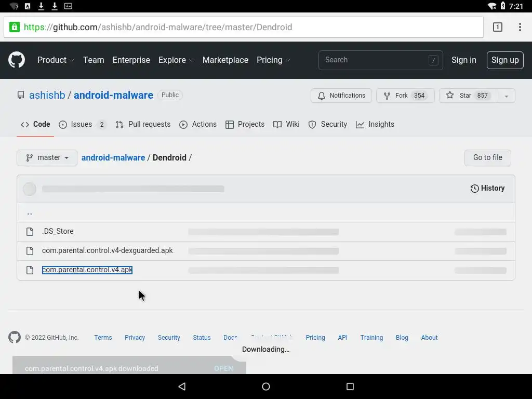
Task: Open the repository Security tab
Action: [x=327, y=124]
